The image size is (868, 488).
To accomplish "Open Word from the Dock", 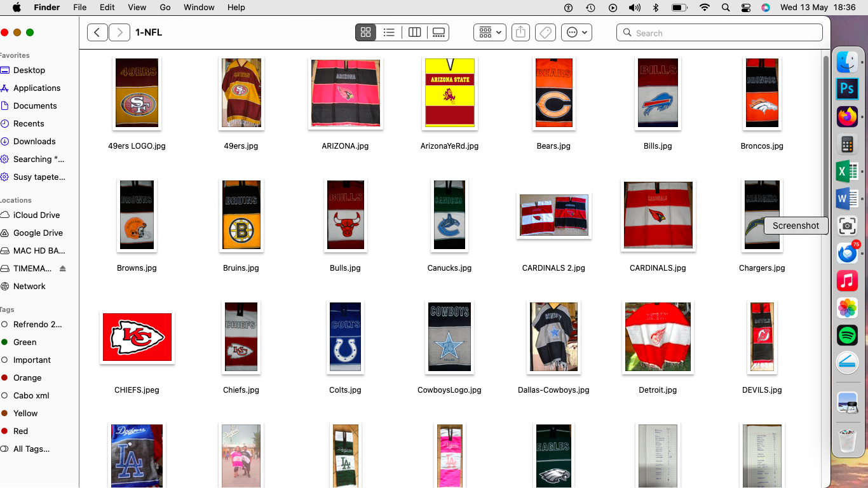I will pos(847,199).
